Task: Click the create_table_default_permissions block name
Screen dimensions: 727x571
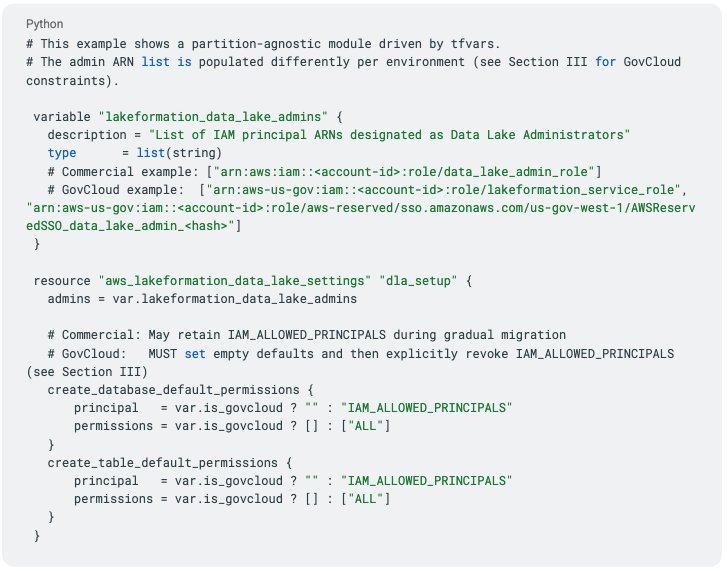Action: (162, 462)
